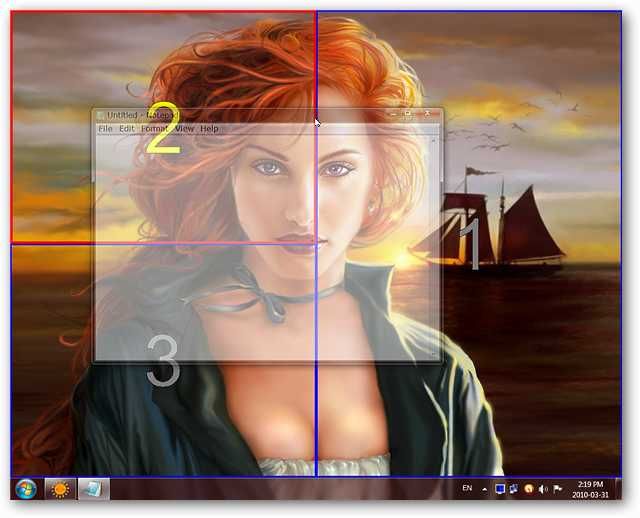Click the EN language indicator
Viewport: 640px width, 518px height.
tap(467, 488)
